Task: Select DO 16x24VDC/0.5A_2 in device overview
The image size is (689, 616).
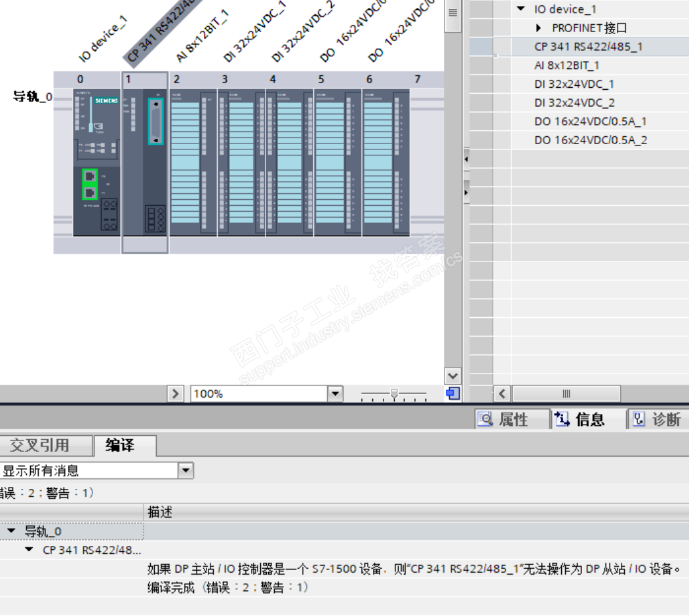Action: pos(591,140)
